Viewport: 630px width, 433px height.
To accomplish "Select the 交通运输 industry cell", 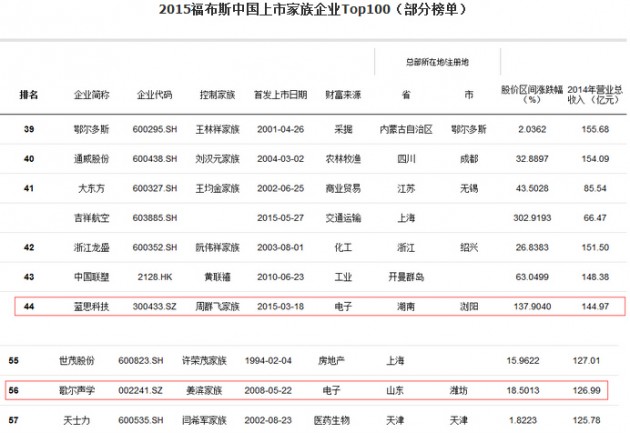I will coord(343,218).
